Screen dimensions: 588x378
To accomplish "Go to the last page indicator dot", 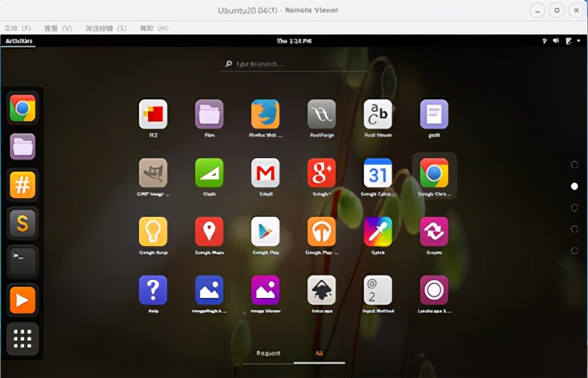I will click(574, 250).
